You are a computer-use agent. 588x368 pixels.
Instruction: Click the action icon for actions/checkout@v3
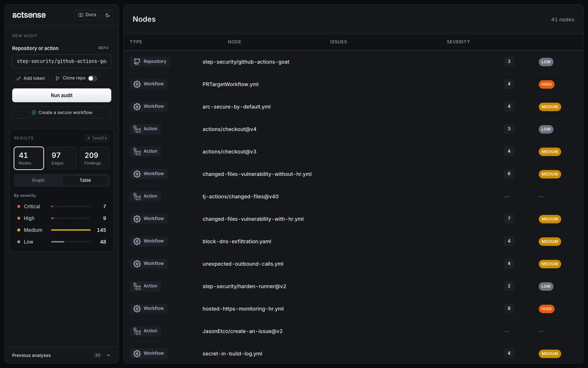tap(137, 152)
